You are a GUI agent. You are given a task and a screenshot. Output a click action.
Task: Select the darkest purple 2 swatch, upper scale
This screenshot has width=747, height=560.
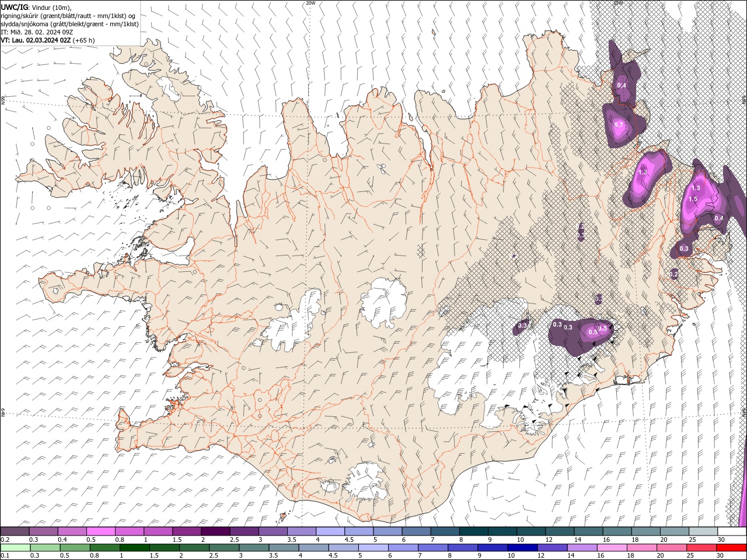tap(215, 531)
